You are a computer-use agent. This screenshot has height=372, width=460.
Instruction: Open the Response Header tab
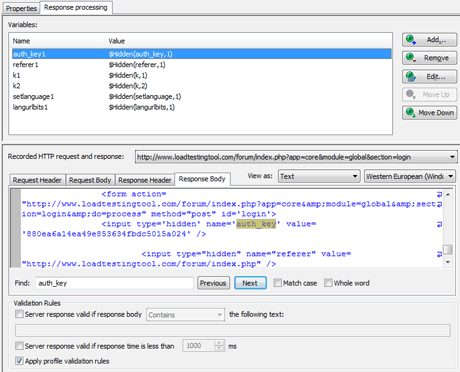tap(145, 180)
